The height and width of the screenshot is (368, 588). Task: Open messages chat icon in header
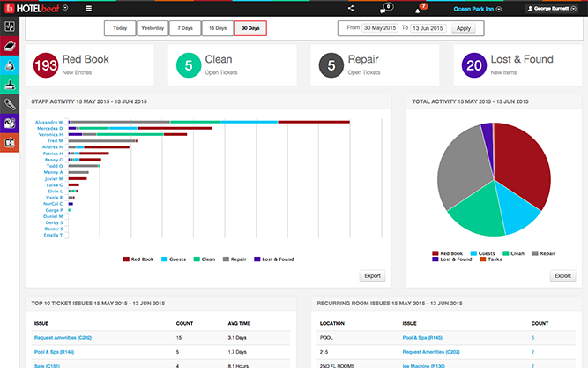(x=383, y=9)
